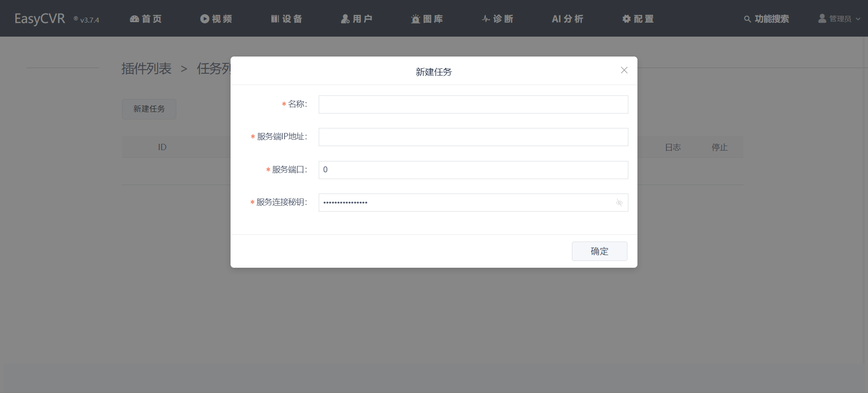Viewport: 868px width, 393px height.
Task: Close the 新建任务 dialog
Action: 624,70
